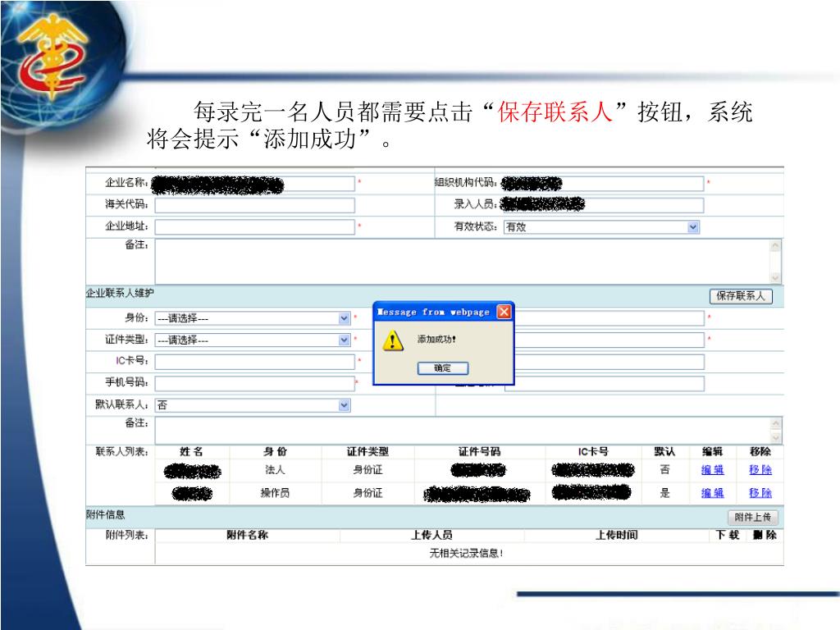Image resolution: width=840 pixels, height=630 pixels.
Task: Click the warning icon in message dialog
Action: click(x=393, y=340)
